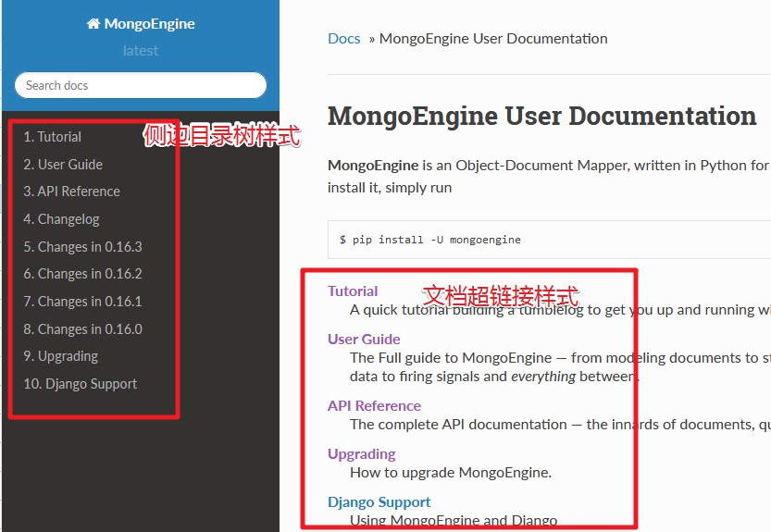771x532 pixels.
Task: Go to Changelog in sidebar
Action: (x=61, y=219)
